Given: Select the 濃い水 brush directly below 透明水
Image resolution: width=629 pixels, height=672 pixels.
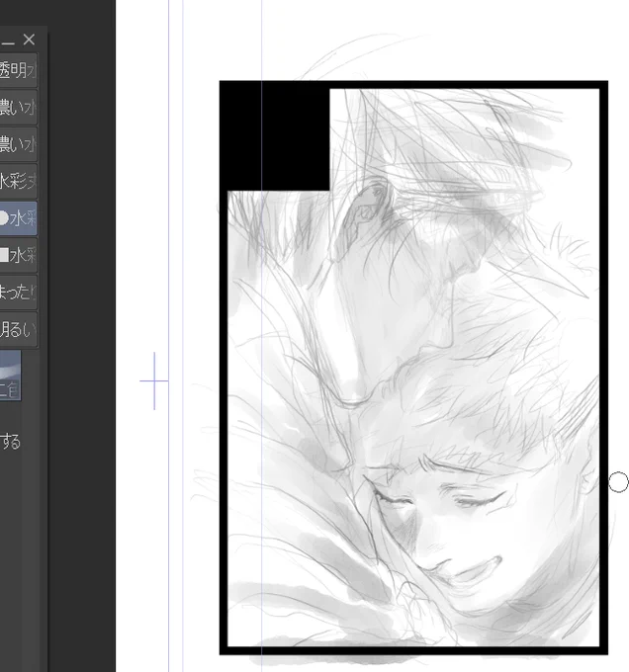Looking at the screenshot, I should [18, 107].
